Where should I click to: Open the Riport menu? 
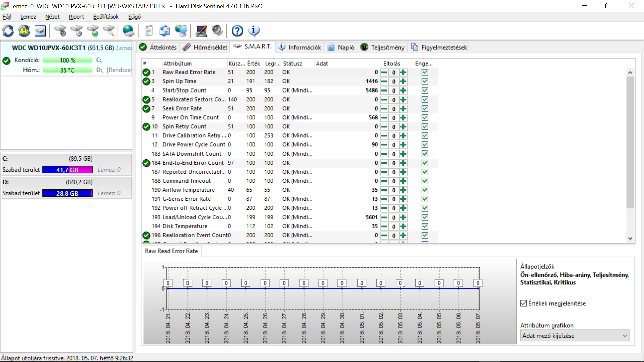[76, 17]
